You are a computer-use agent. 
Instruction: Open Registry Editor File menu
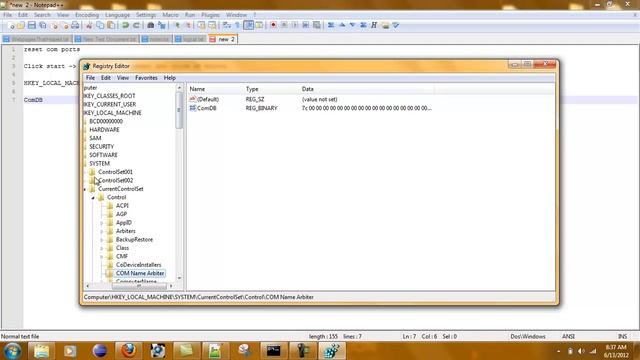90,78
